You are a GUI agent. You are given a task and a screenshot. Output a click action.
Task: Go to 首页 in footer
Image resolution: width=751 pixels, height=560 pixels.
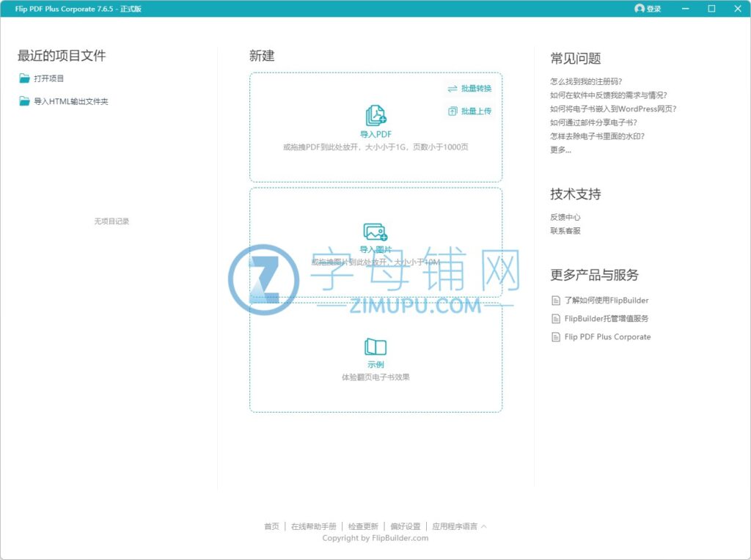click(271, 526)
